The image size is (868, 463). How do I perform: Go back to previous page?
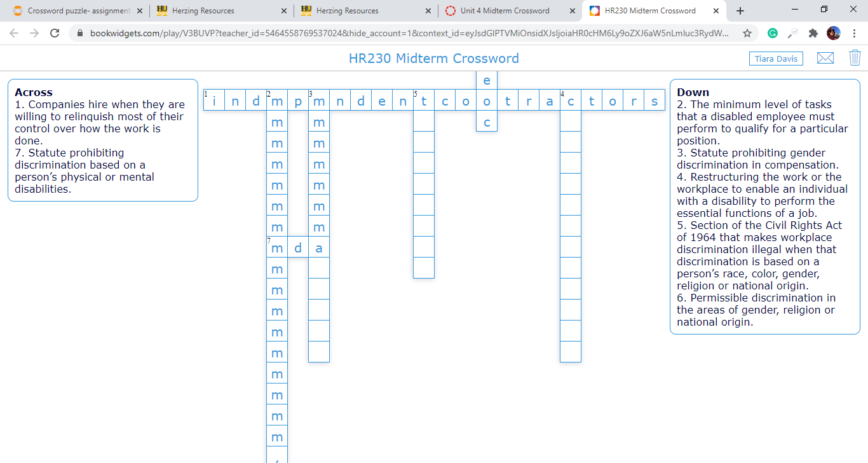(14, 33)
